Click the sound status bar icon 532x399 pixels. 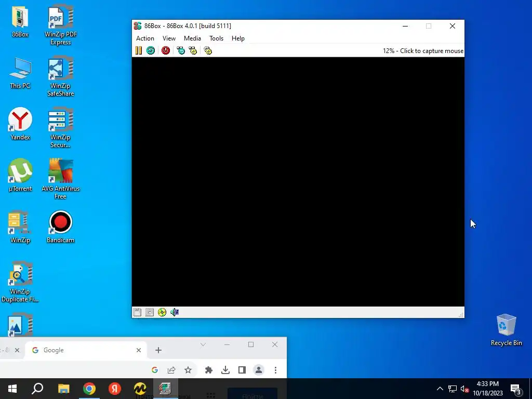[175, 312]
